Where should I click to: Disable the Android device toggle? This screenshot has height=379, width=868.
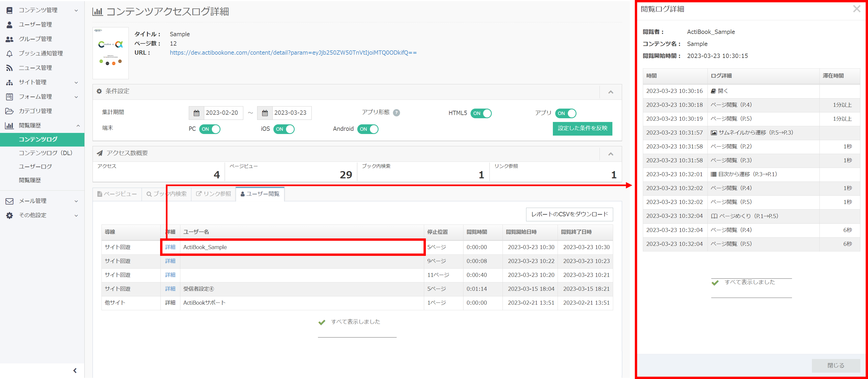368,129
